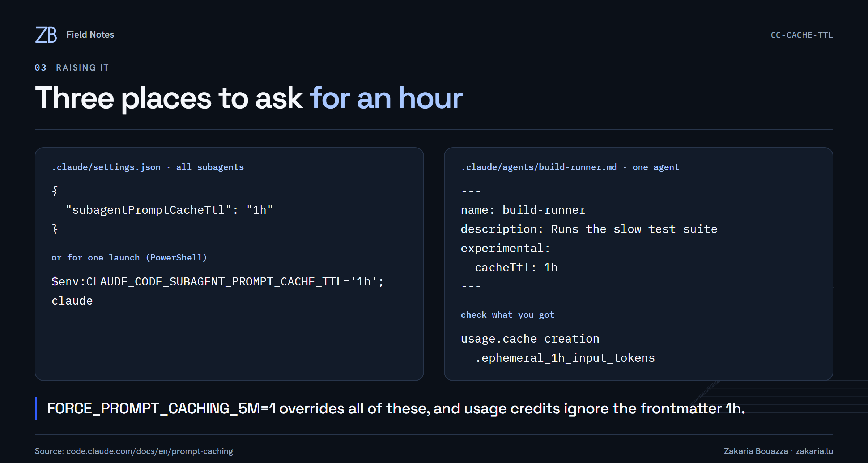This screenshot has height=463, width=868.
Task: Select '.claude/agents/build-runner.md · one agent' caption
Action: pyautogui.click(x=570, y=167)
